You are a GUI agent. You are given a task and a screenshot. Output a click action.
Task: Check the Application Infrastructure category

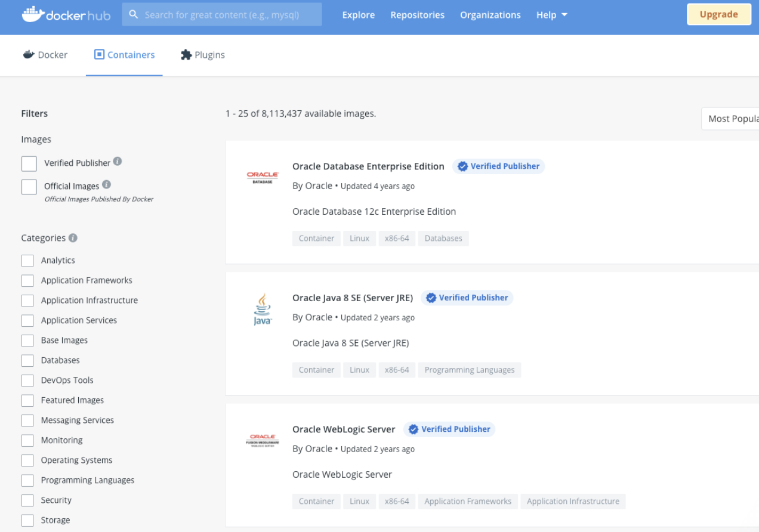click(x=27, y=301)
